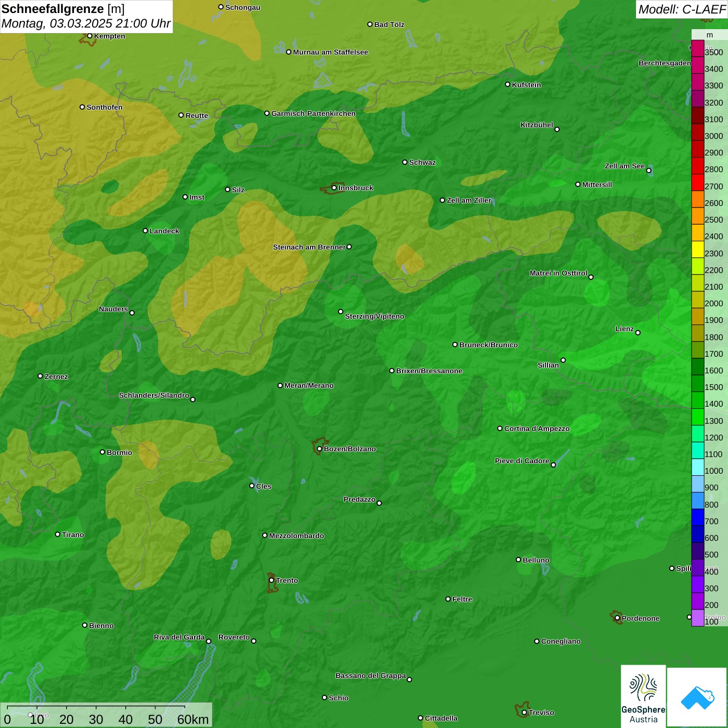Click the Lienz city marker dot
The width and height of the screenshot is (728, 728).
638,333
